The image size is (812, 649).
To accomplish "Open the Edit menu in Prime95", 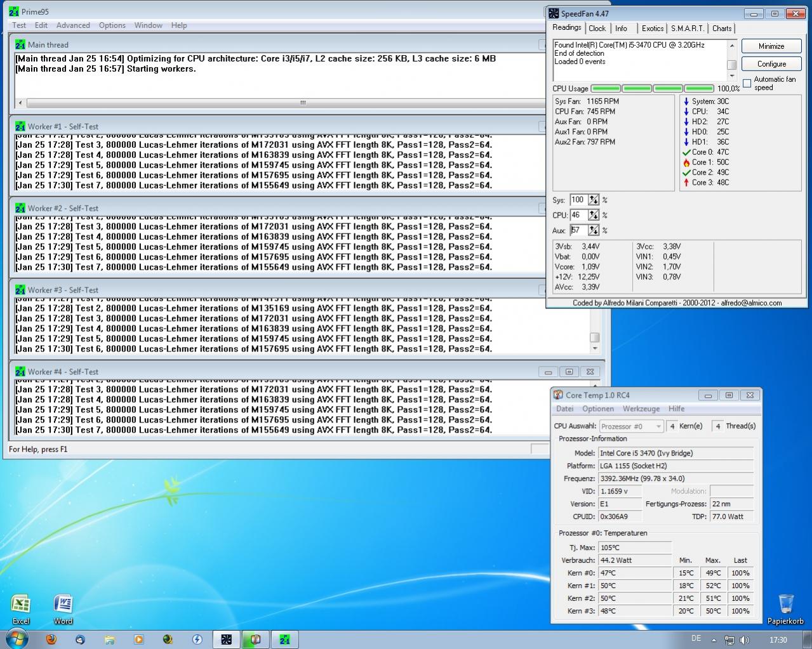I will point(41,25).
